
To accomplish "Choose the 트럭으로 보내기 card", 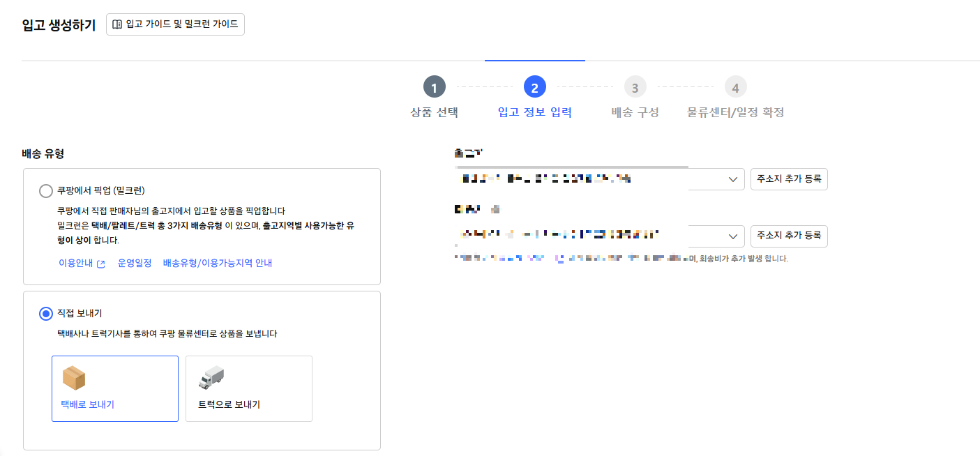I will [249, 388].
